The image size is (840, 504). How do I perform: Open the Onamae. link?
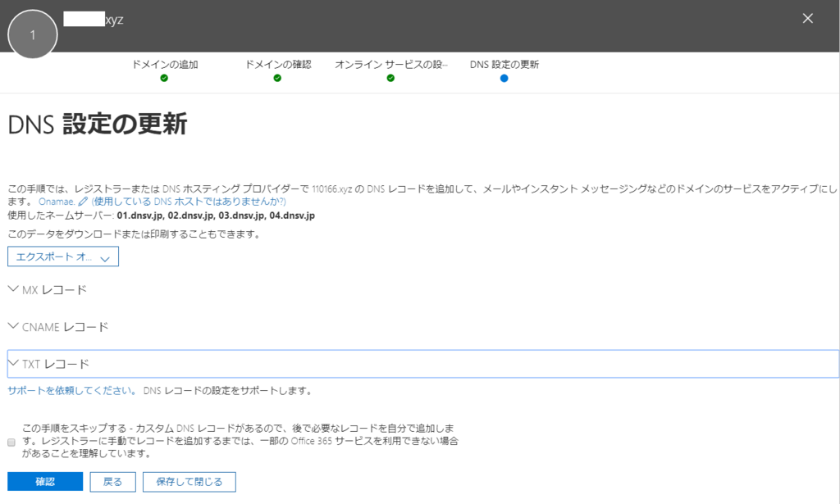pyautogui.click(x=57, y=202)
